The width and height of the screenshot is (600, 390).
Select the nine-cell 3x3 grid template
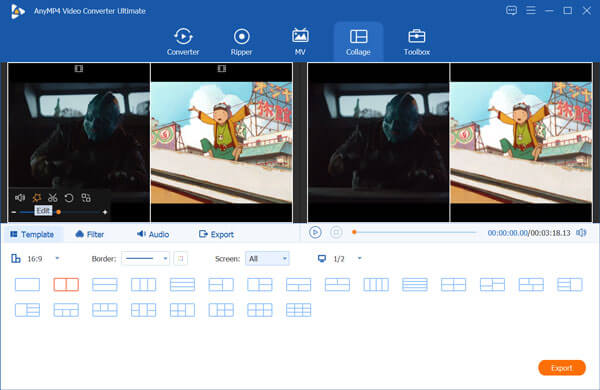click(x=298, y=310)
